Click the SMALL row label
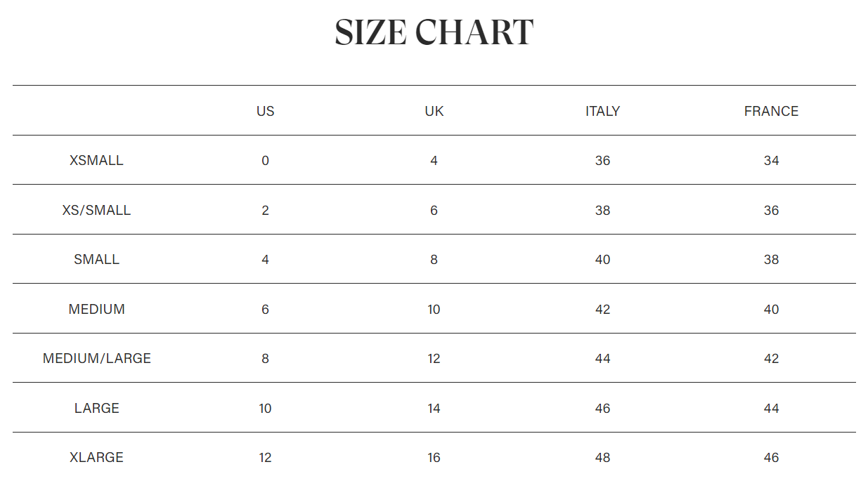Screen dimensions: 868x488 coord(96,259)
